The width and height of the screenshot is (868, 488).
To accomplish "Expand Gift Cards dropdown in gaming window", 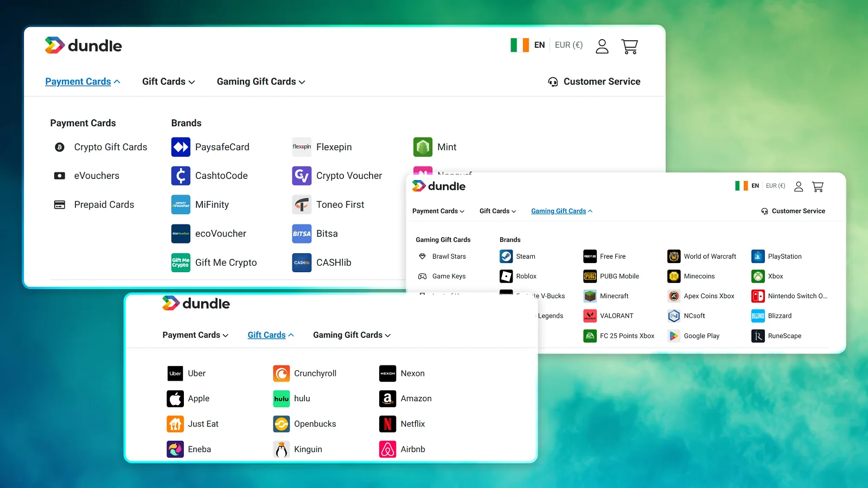I will click(498, 211).
